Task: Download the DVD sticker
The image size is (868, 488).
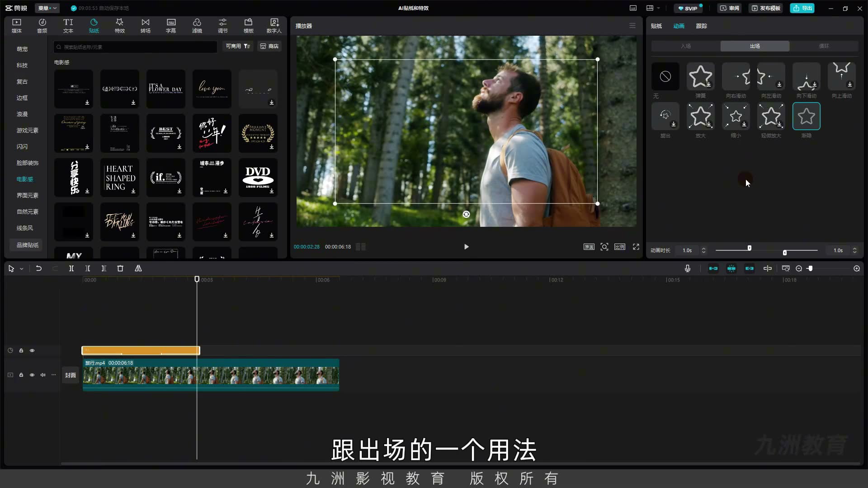Action: coord(272,191)
